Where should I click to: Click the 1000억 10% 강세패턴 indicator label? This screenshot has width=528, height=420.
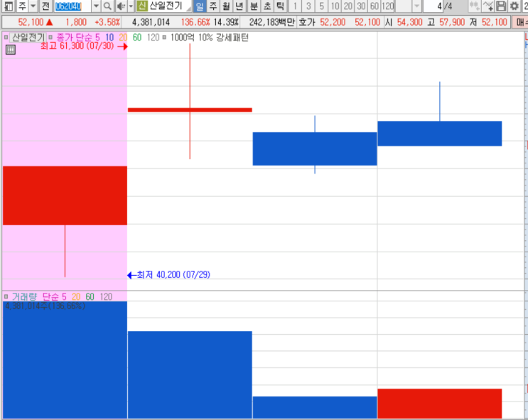pyautogui.click(x=210, y=37)
